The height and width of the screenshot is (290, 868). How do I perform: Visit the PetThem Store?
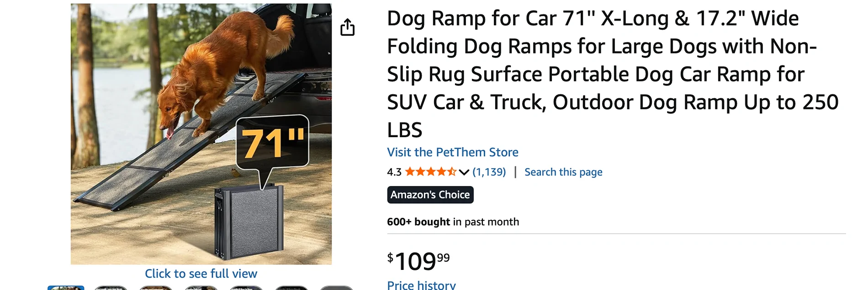tap(452, 152)
